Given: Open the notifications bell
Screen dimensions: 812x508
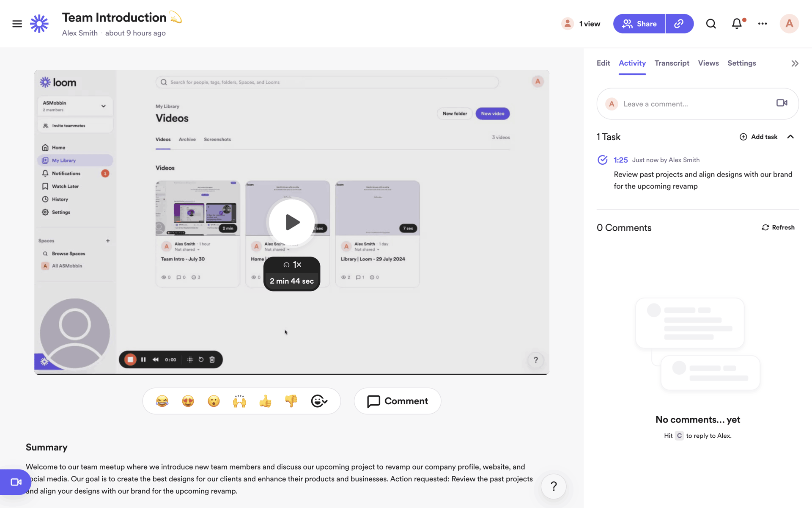Looking at the screenshot, I should [737, 24].
